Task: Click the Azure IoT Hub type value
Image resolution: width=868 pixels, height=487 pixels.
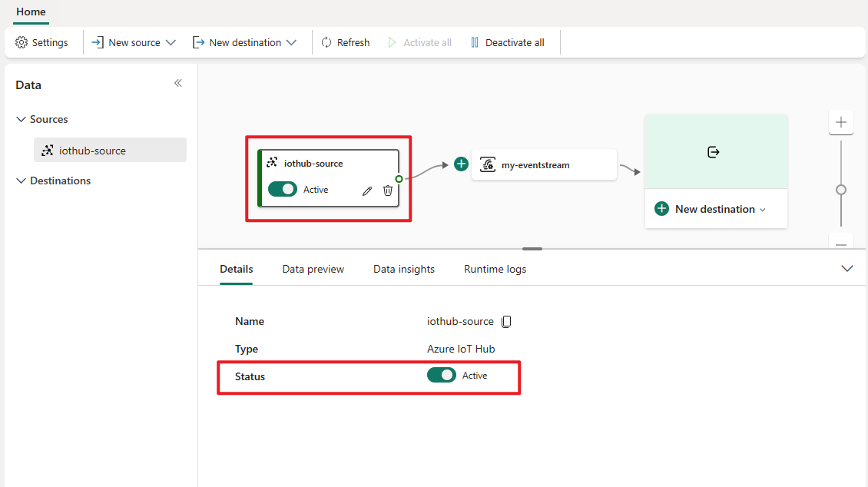Action: [x=461, y=350]
